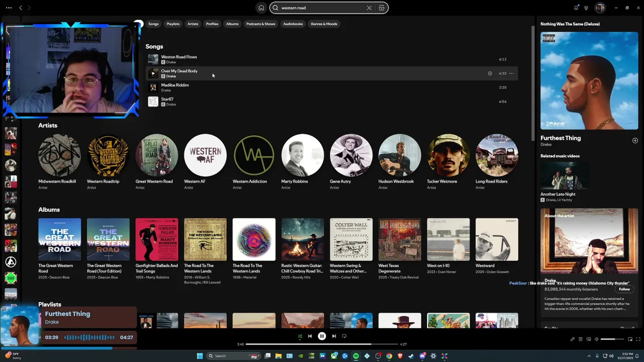Follow Drake in About the artist

[624, 289]
